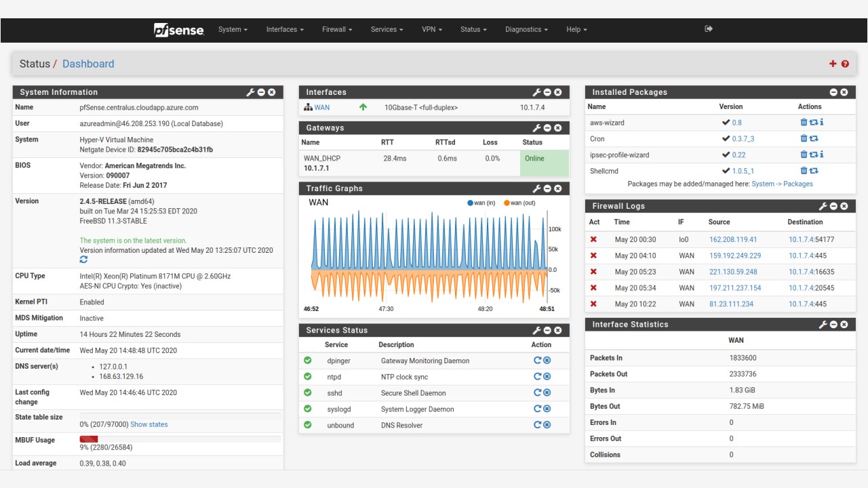This screenshot has width=868, height=488.
Task: Close the System Information widget
Action: point(272,92)
